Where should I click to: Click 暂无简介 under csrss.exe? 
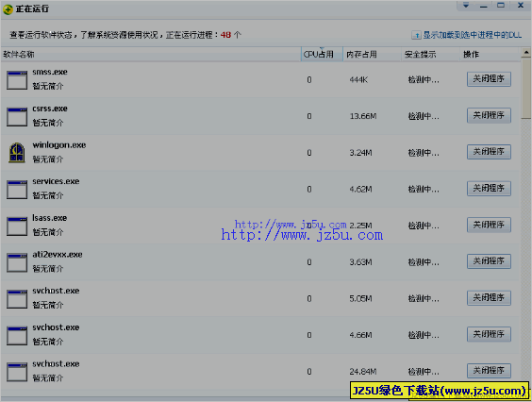coord(48,123)
